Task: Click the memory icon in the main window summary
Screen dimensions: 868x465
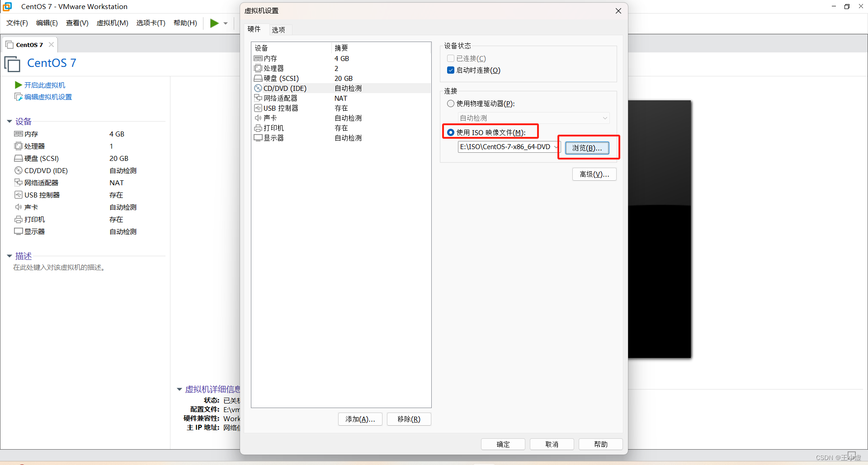Action: pos(19,134)
